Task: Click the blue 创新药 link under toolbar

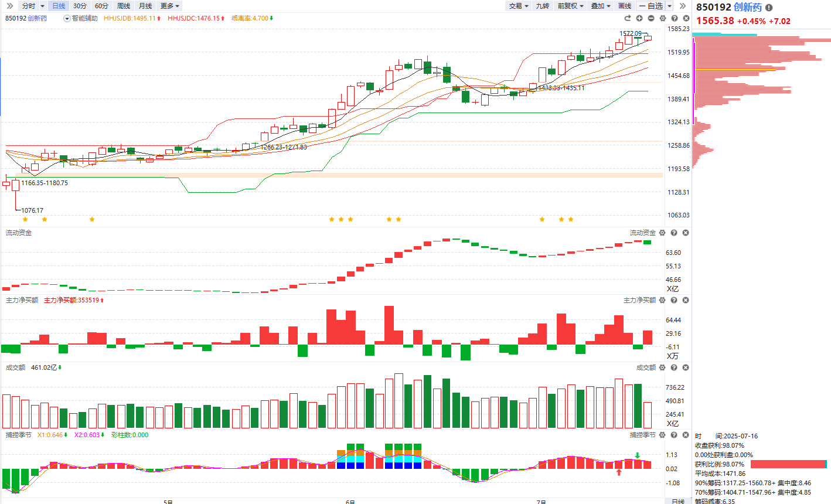Action: (38, 18)
